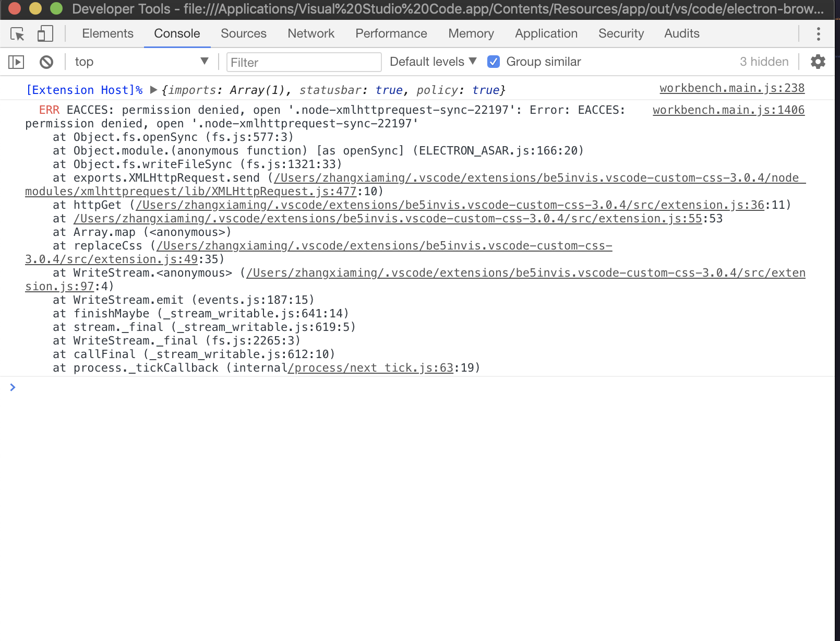Clear the console with the ban icon
840x641 pixels.
(x=46, y=62)
